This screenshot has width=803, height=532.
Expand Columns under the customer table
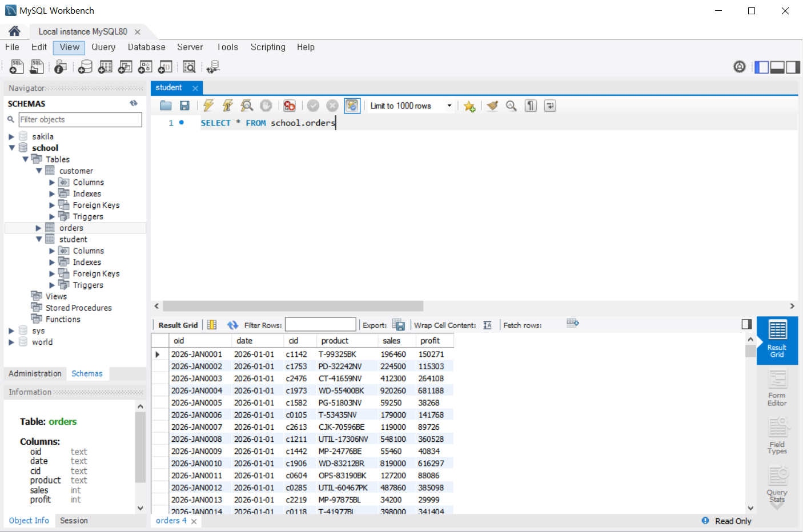point(52,182)
